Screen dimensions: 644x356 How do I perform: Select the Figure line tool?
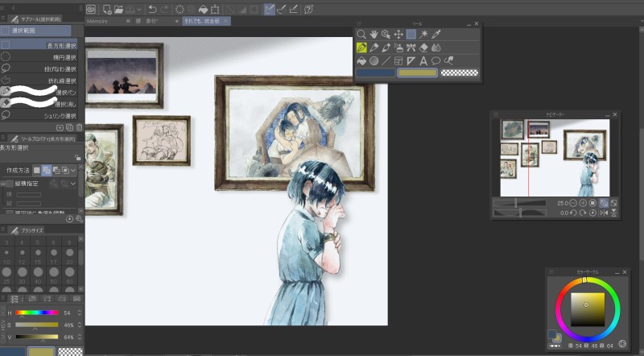coord(386,61)
